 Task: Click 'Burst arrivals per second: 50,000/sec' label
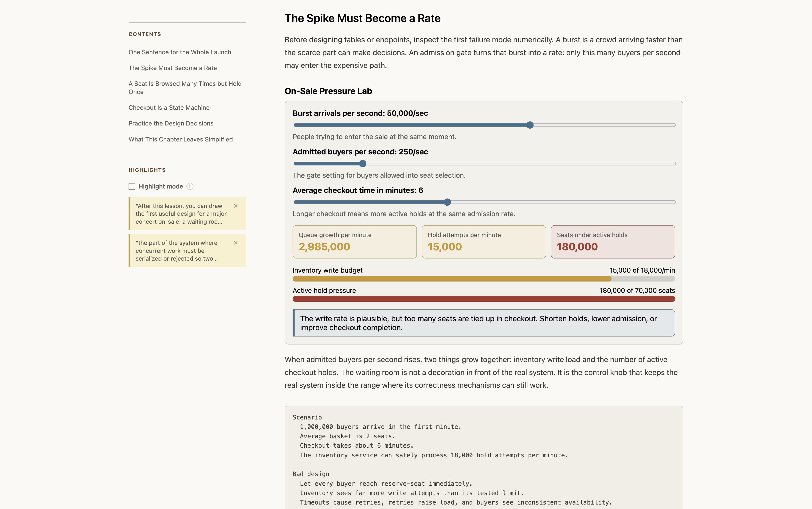tap(360, 114)
